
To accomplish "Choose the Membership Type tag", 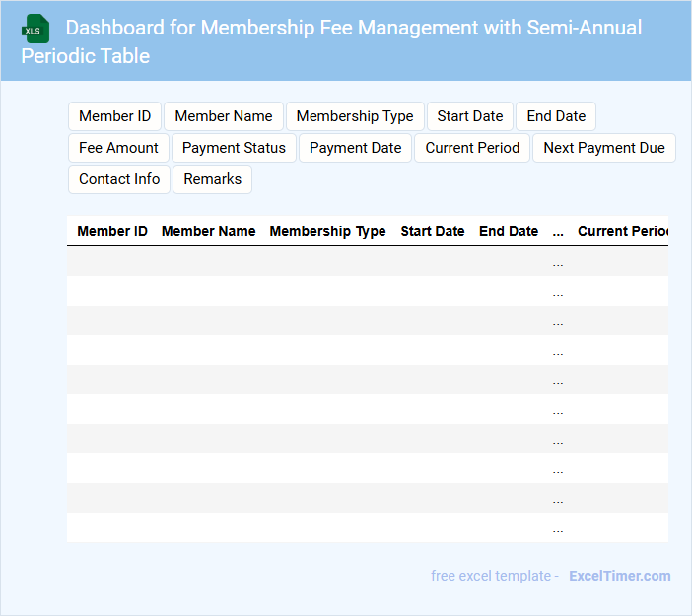I will [x=355, y=116].
